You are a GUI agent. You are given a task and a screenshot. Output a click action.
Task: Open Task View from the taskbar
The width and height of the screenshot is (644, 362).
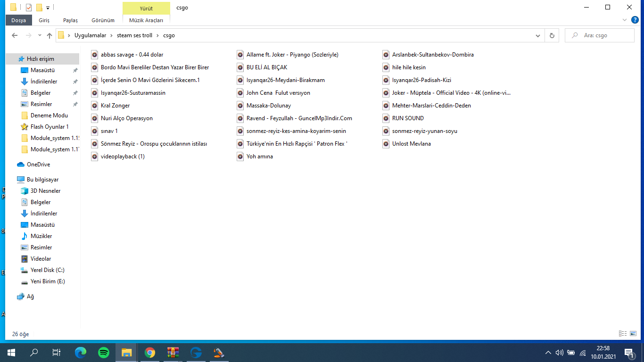(x=57, y=353)
